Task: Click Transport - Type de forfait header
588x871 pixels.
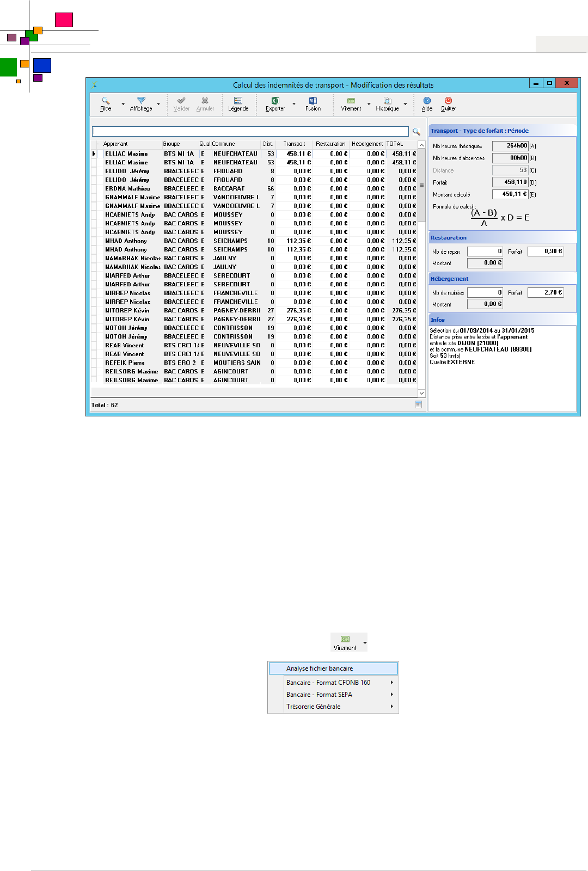Action: click(x=503, y=131)
